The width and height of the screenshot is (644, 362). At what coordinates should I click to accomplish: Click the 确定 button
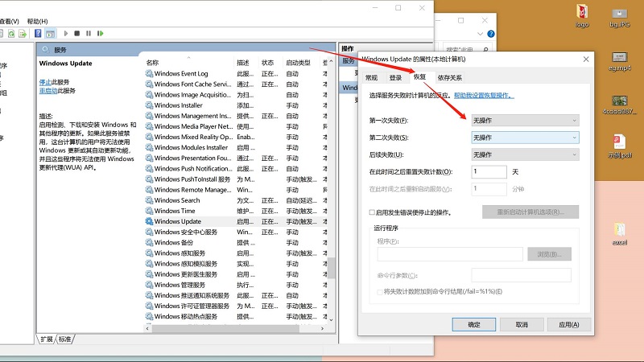click(474, 324)
